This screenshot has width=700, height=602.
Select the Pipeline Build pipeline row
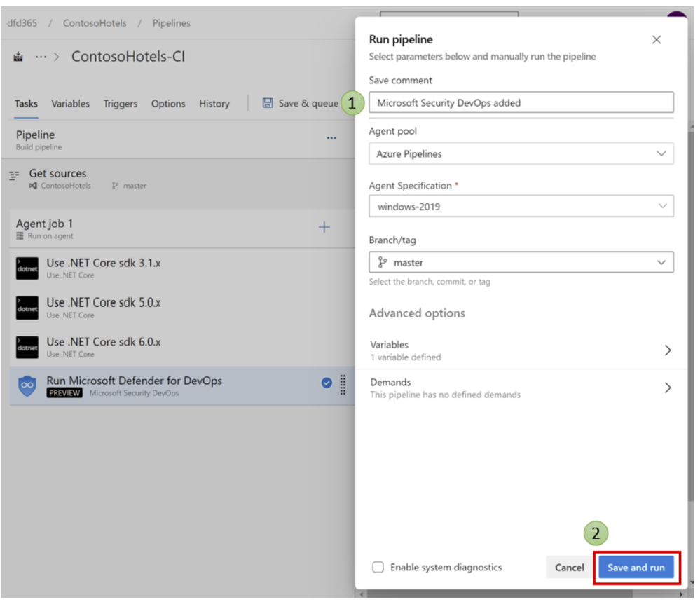[178, 139]
